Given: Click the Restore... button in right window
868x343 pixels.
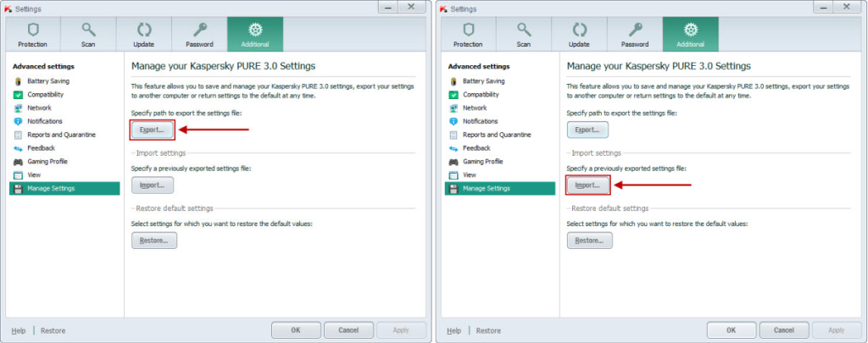Looking at the screenshot, I should point(590,241).
